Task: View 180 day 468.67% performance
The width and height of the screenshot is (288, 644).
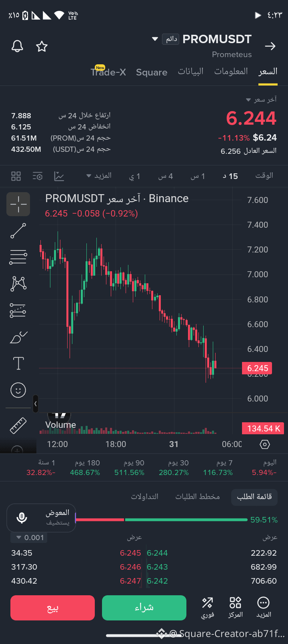Action: 85,467
